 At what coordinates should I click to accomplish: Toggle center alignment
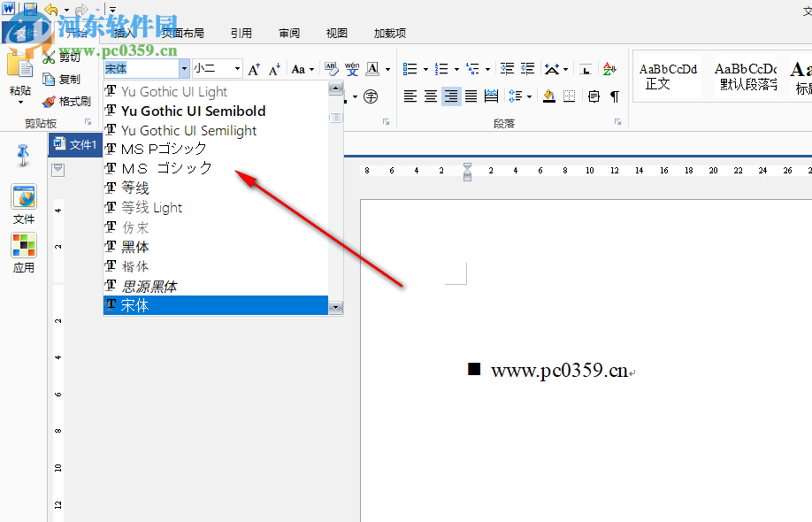tap(429, 96)
